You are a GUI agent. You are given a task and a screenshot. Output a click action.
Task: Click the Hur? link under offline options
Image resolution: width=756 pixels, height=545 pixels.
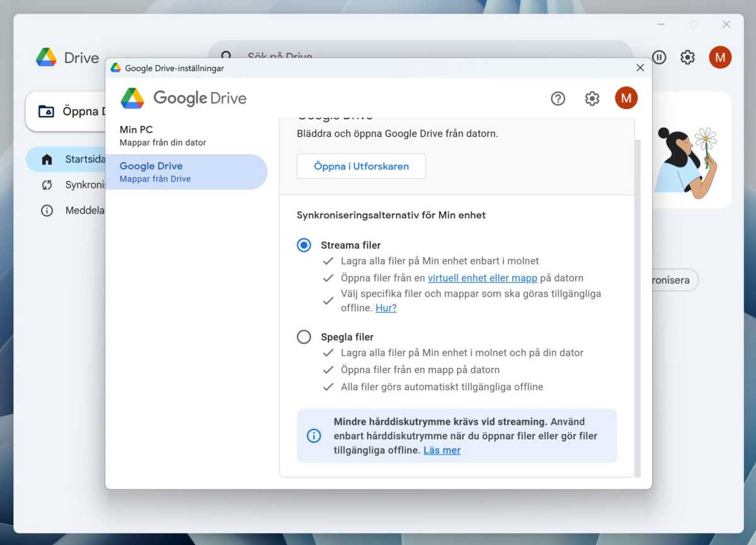tap(386, 307)
